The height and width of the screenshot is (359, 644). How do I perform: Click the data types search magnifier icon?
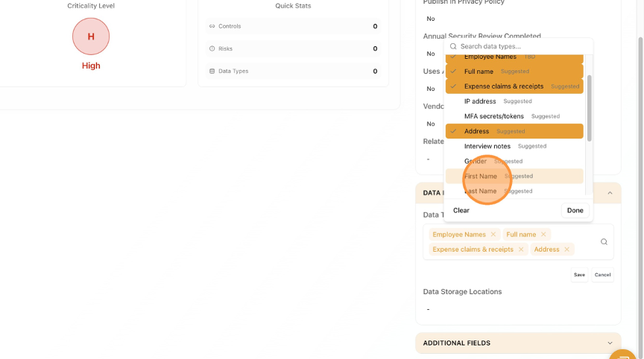click(604, 242)
